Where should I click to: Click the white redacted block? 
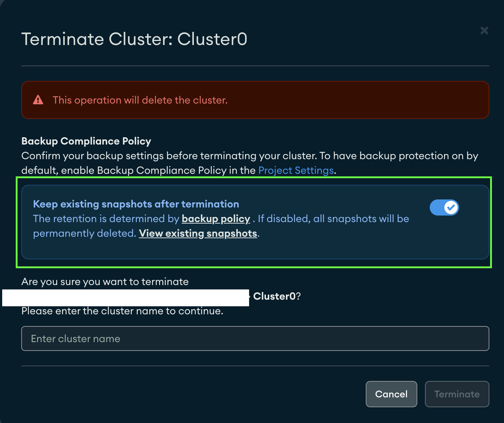(x=125, y=298)
